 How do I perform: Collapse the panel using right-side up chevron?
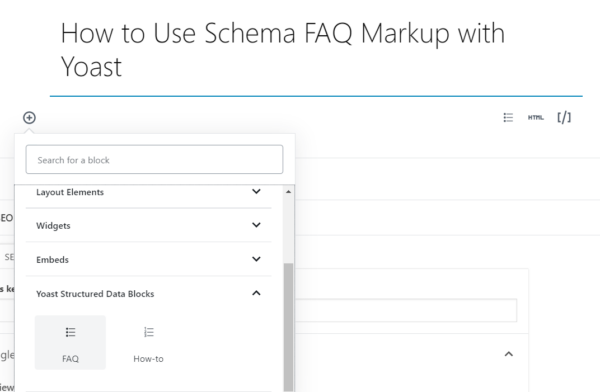(509, 354)
